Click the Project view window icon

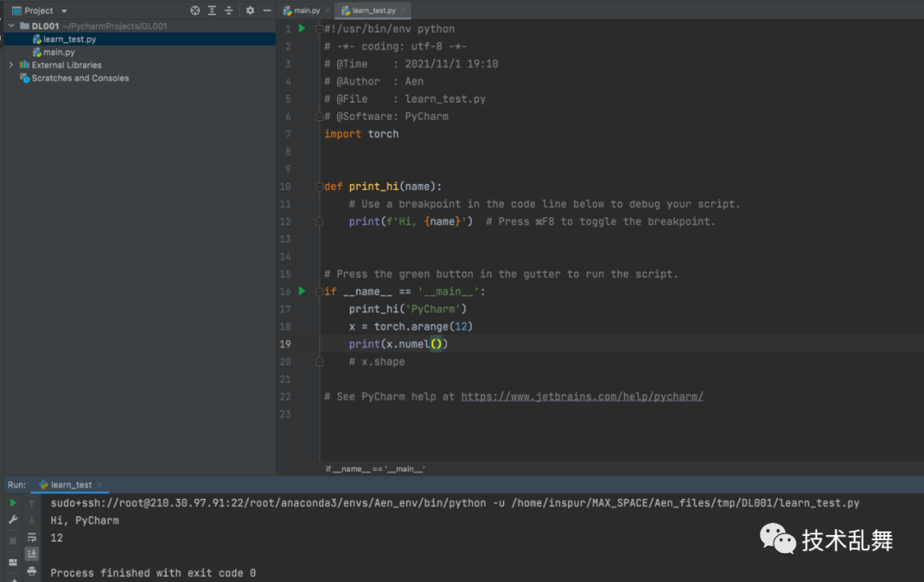pyautogui.click(x=16, y=10)
